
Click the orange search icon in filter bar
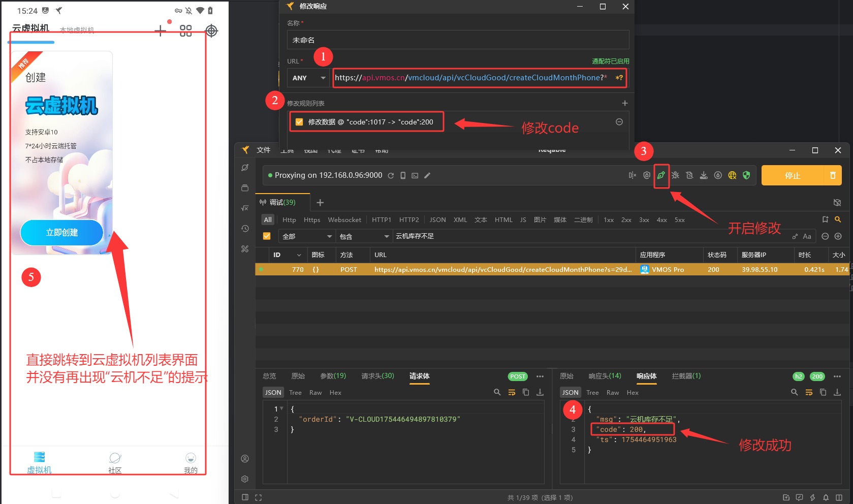(x=838, y=219)
